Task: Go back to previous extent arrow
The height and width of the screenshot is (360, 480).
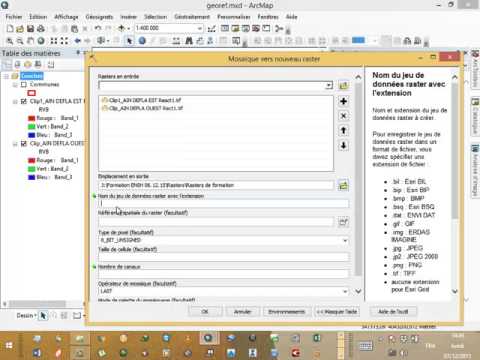Action: click(x=77, y=41)
